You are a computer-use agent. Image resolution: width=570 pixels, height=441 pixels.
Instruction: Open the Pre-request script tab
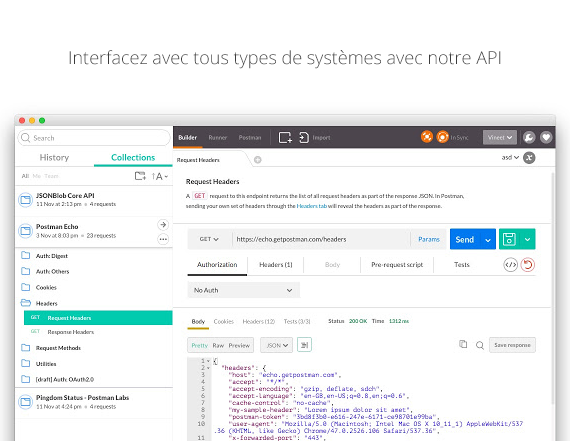click(397, 265)
